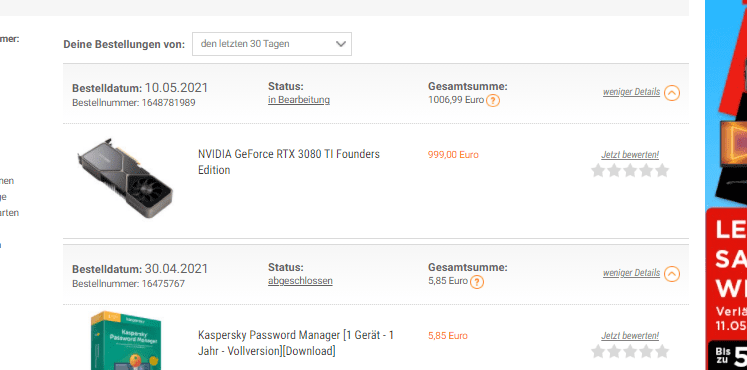Click 'weniger Details' for the 10.05.2021 order

[631, 92]
